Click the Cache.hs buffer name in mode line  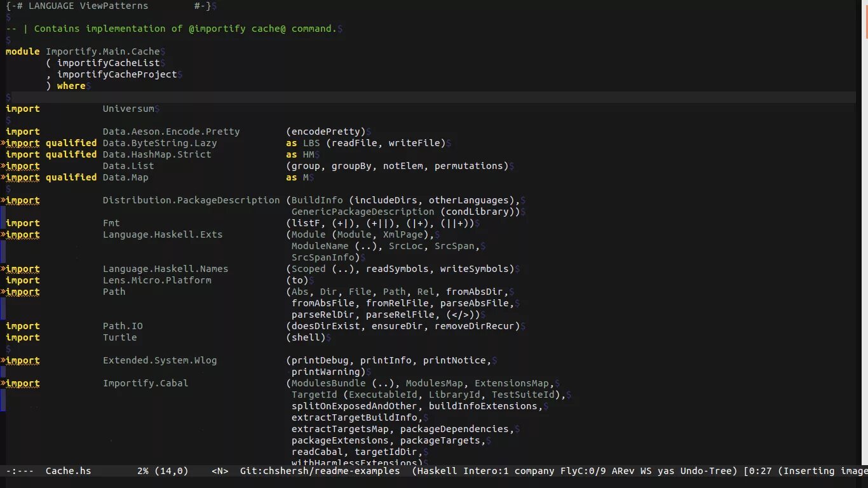click(x=68, y=471)
